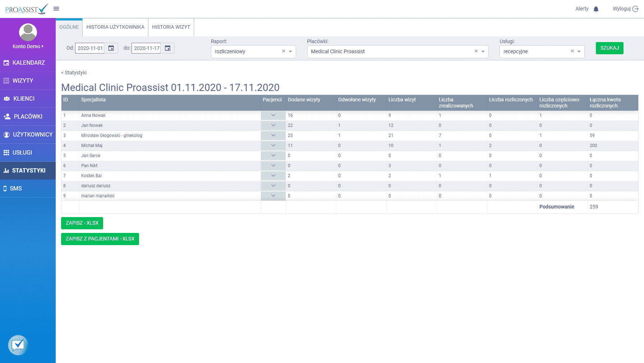
Task: Expand patients for Jan Serce
Action: point(273,156)
